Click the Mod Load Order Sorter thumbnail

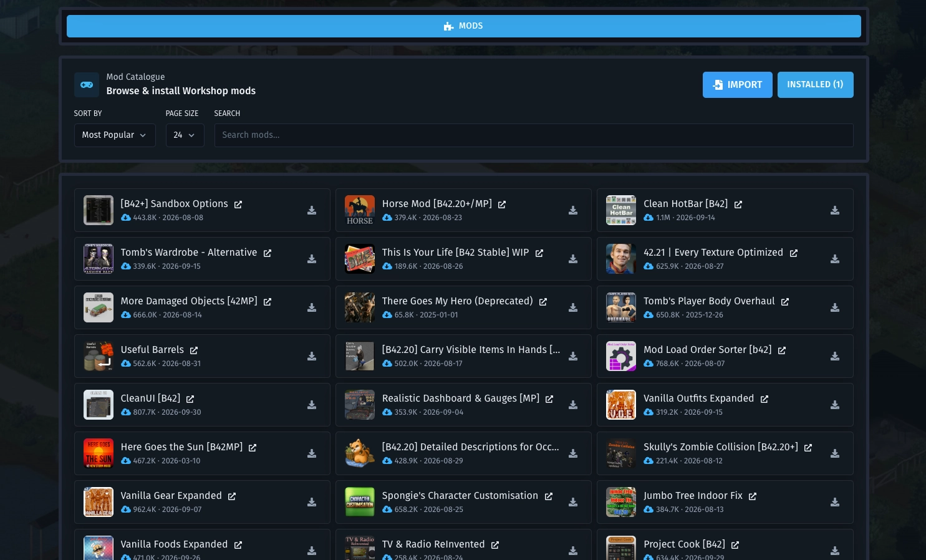click(x=621, y=356)
